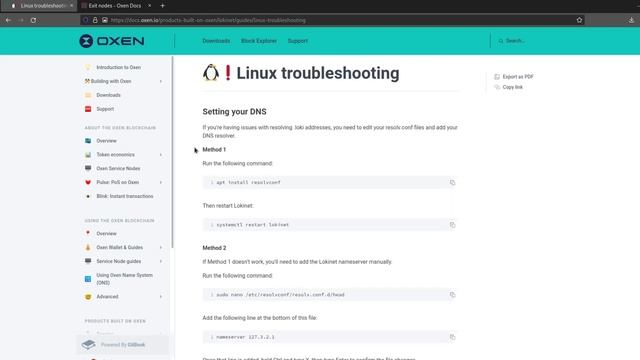Screen dimensions: 640x360
Task: Open a new browser tab
Action: [162, 6]
